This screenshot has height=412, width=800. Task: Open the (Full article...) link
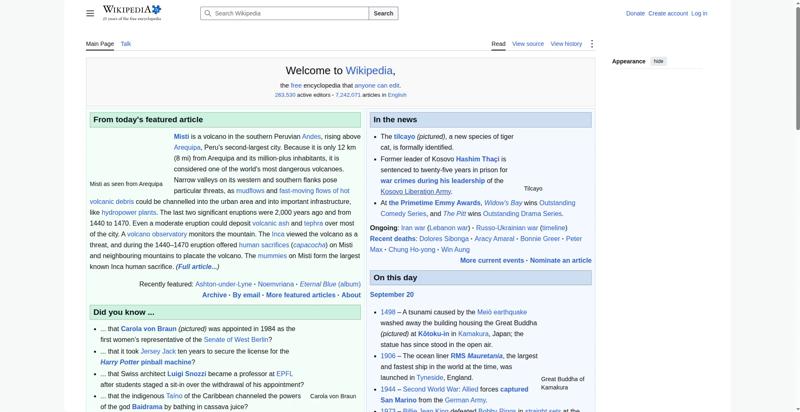click(197, 267)
